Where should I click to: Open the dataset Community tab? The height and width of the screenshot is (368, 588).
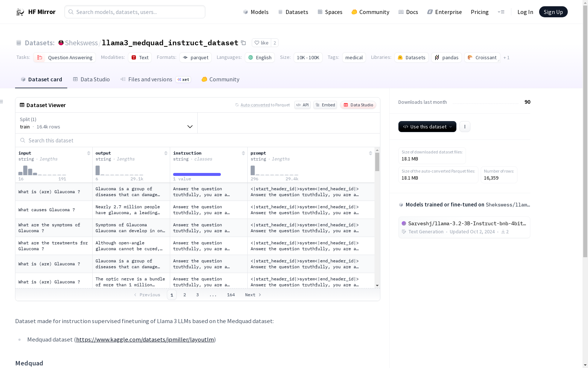point(220,79)
